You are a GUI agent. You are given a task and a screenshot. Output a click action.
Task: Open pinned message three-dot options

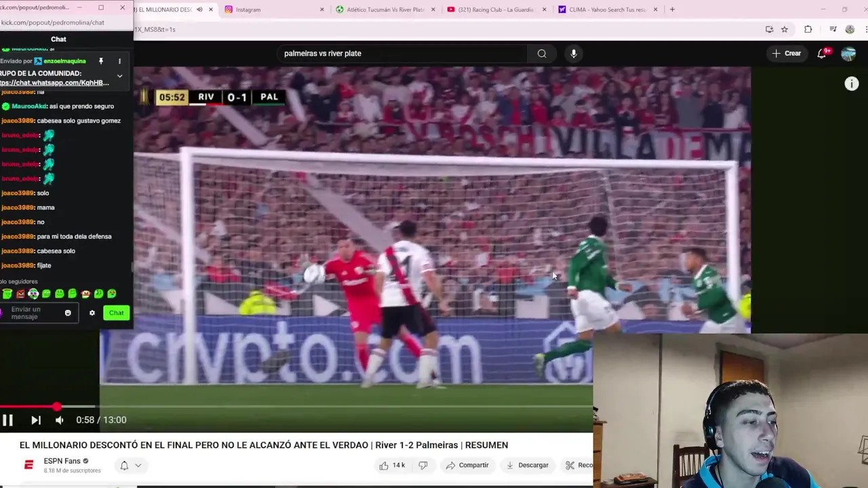pos(119,61)
